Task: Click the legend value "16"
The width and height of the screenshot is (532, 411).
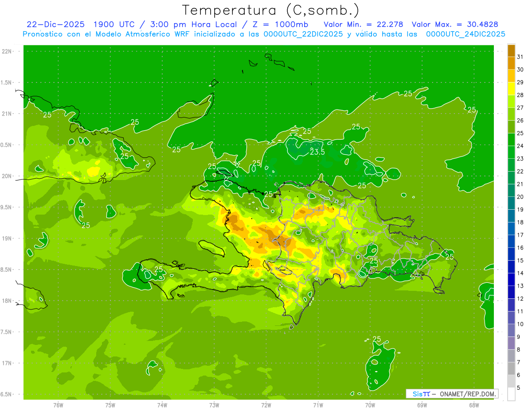Action: 520,248
